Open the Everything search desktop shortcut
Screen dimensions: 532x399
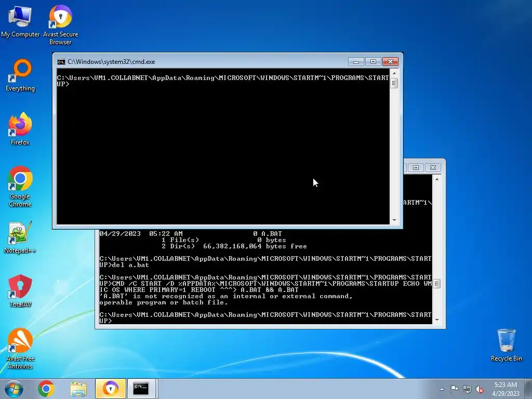tap(20, 75)
